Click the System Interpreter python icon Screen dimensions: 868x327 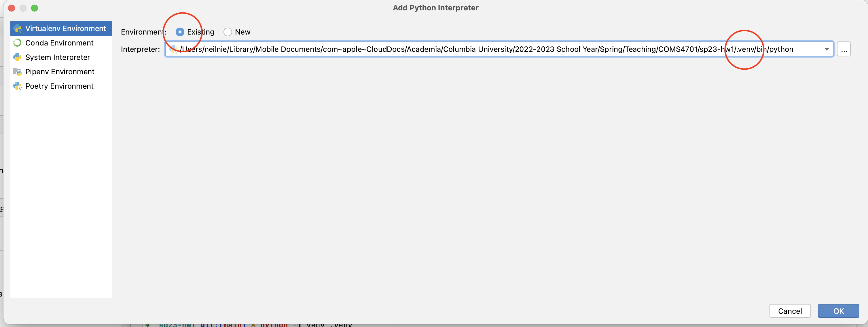pyautogui.click(x=17, y=57)
